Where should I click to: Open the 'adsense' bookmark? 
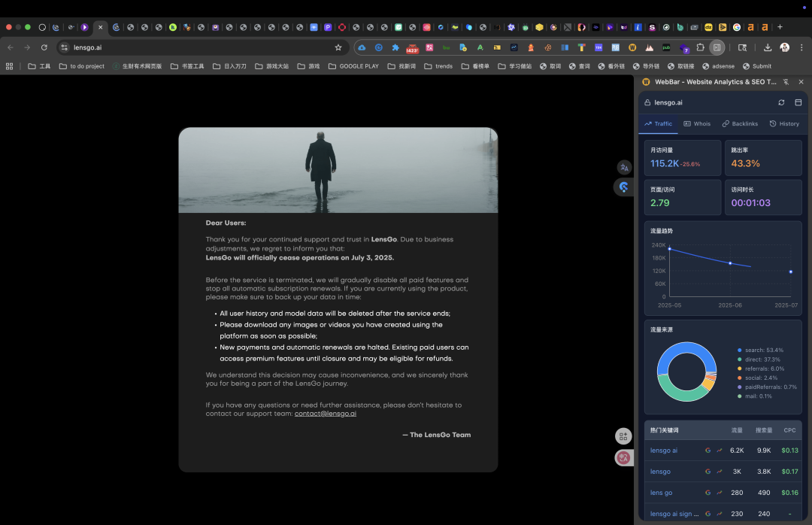[x=718, y=66]
